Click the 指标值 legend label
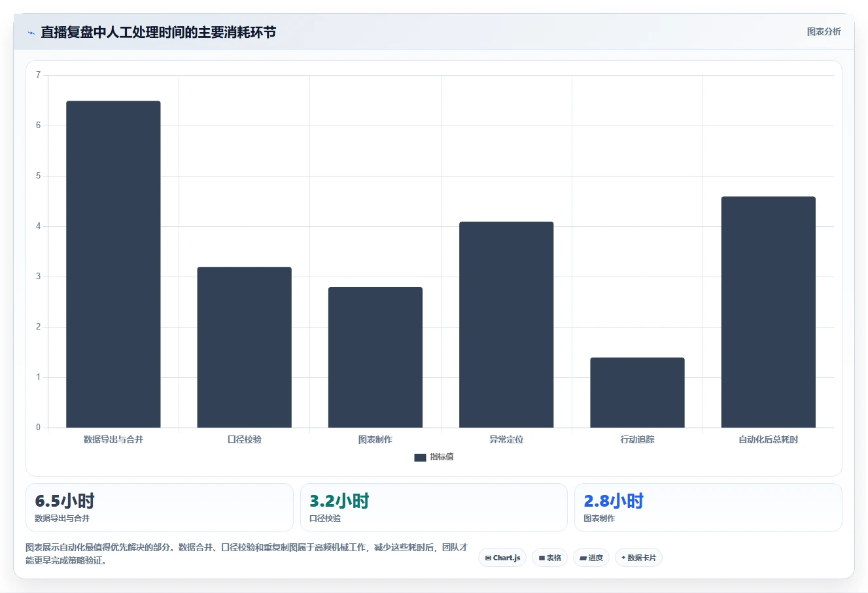Screen dimensions: 868x593 [442, 457]
